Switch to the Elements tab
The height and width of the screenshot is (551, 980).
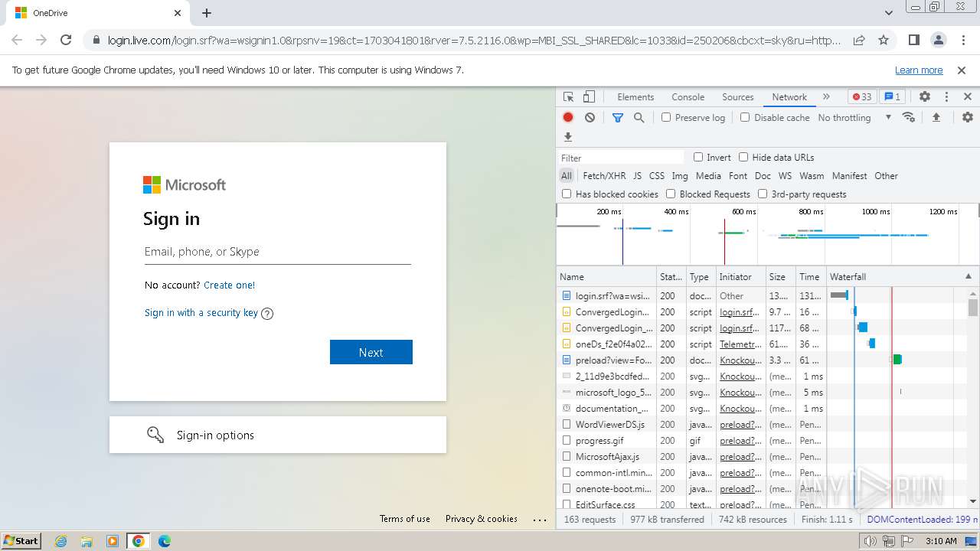(635, 97)
